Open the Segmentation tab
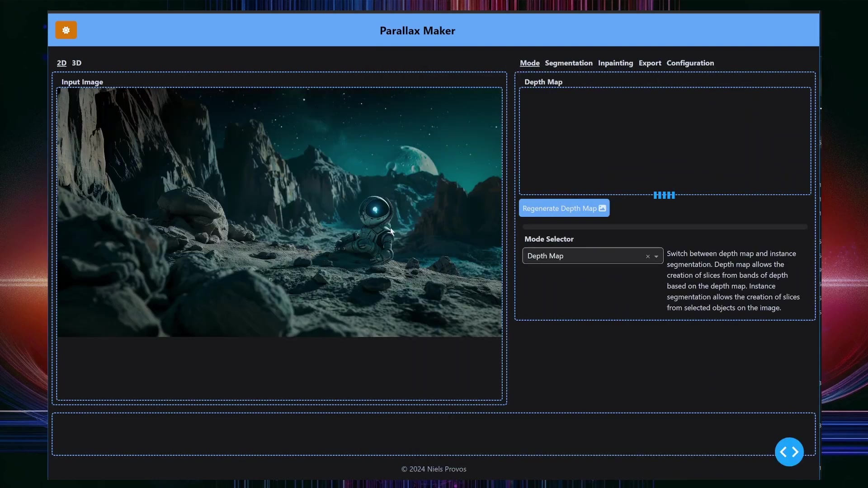Screen dimensions: 868x488 (x=568, y=63)
